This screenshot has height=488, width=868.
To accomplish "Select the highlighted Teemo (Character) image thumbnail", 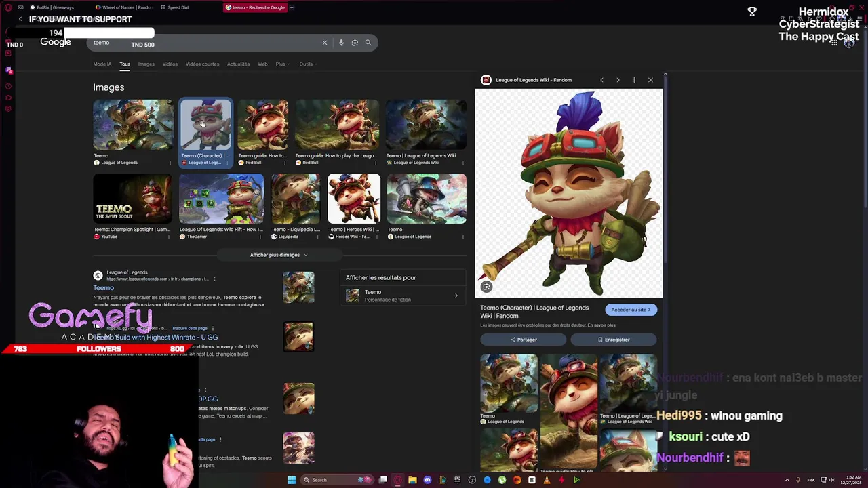I will [x=205, y=125].
